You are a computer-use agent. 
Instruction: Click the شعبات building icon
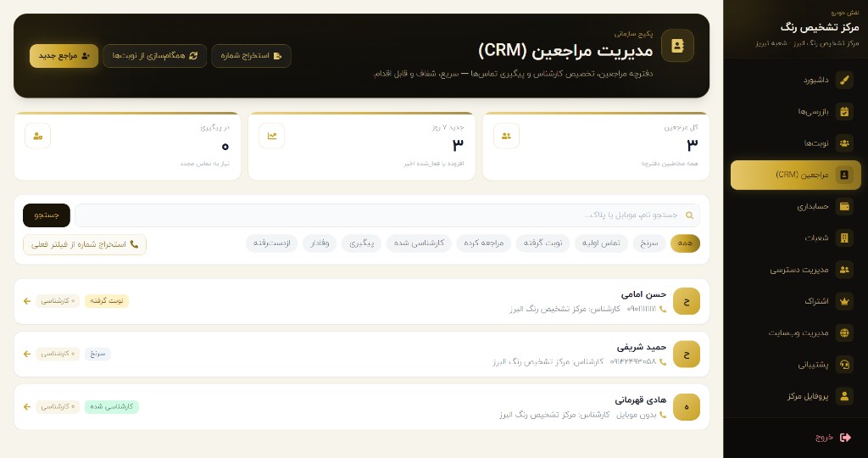[844, 237]
